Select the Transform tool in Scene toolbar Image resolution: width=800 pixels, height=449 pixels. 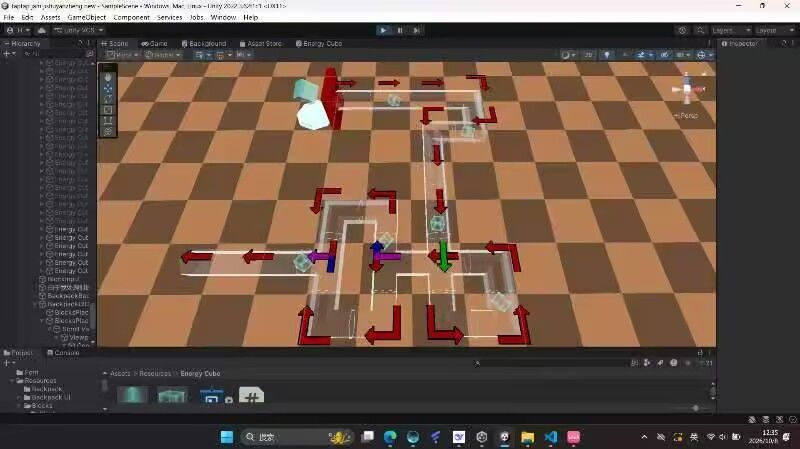point(108,131)
